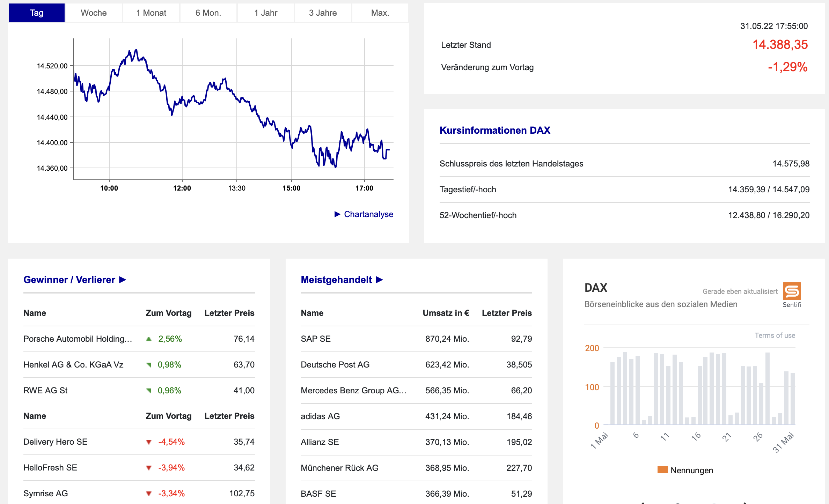Click the green up arrow for Porsche
Image resolution: width=829 pixels, height=504 pixels.
(149, 339)
